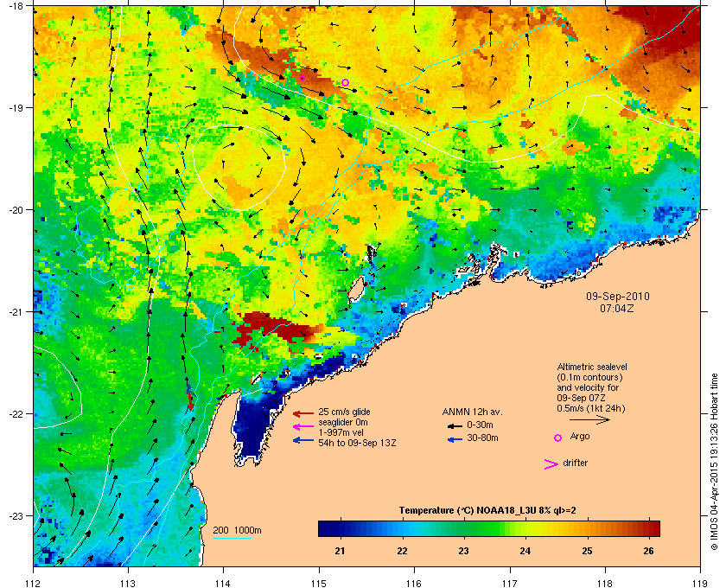Click the magenta Argo circle in the legend
The width and height of the screenshot is (726, 588).
click(x=558, y=438)
